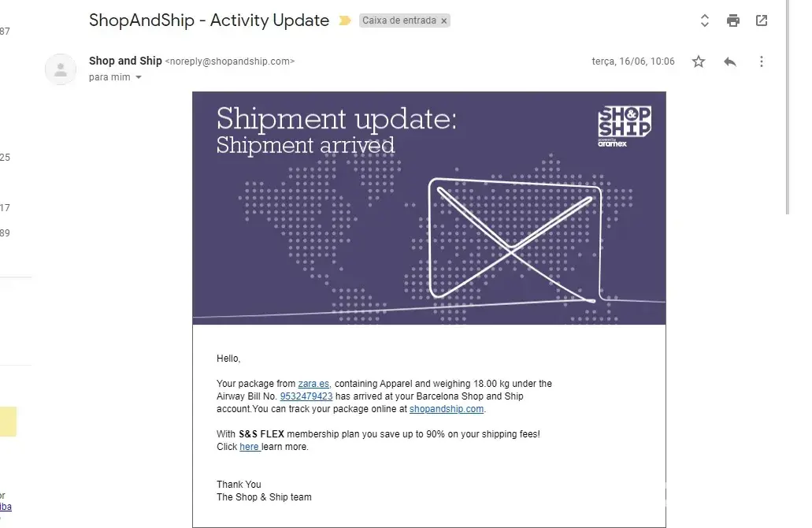The width and height of the screenshot is (812, 528).
Task: Open the three-dot more options menu
Action: pos(762,61)
